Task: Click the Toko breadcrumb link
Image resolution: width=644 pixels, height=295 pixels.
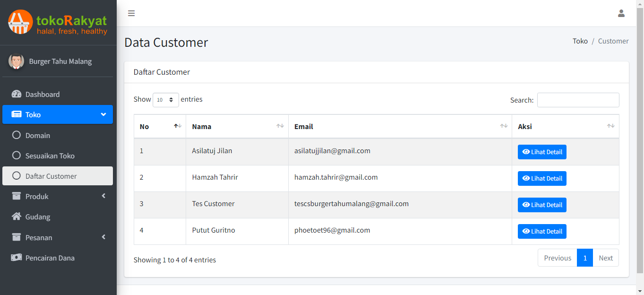Action: click(x=580, y=41)
